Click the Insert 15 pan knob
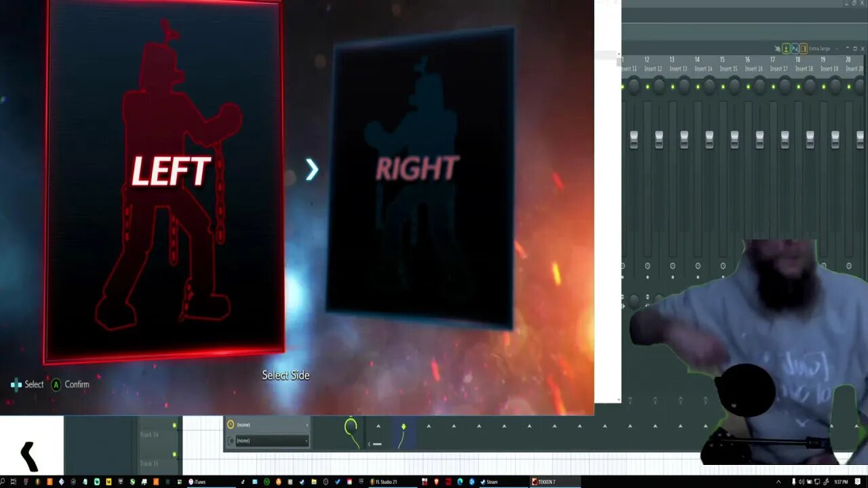Viewport: 868px width, 488px height. [734, 86]
